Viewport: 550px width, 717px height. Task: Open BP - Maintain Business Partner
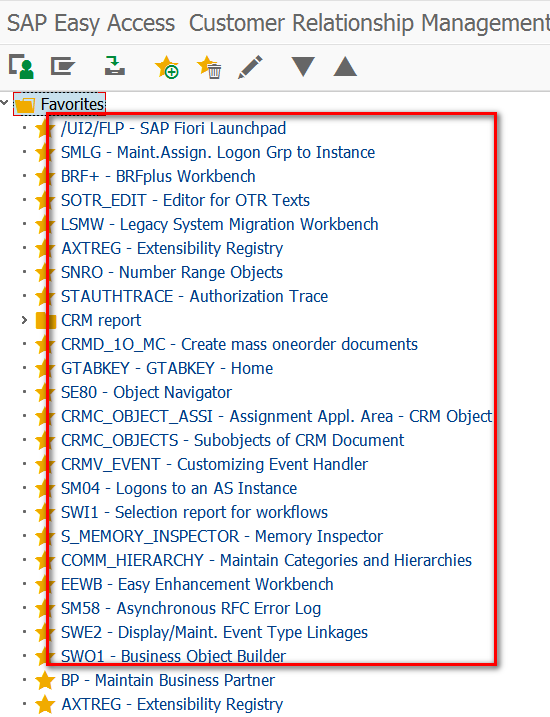point(168,680)
